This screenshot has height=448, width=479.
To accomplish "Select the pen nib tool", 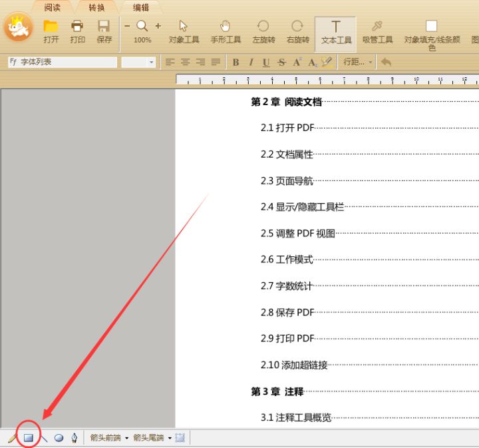I will point(75,438).
